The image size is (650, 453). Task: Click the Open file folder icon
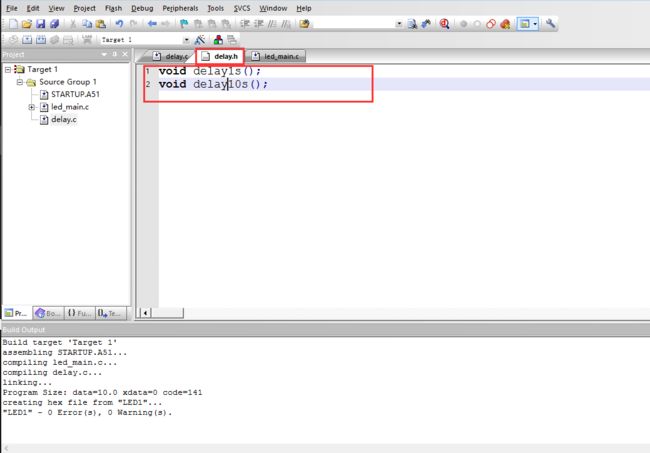point(27,24)
